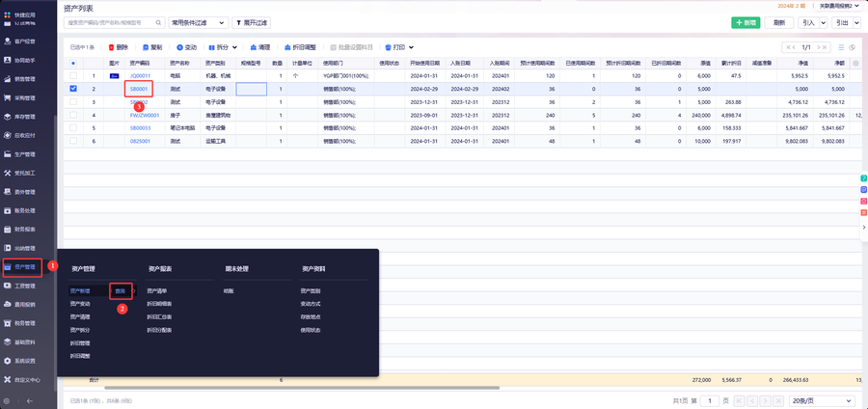Click the 清理 toolbar button

tap(260, 47)
